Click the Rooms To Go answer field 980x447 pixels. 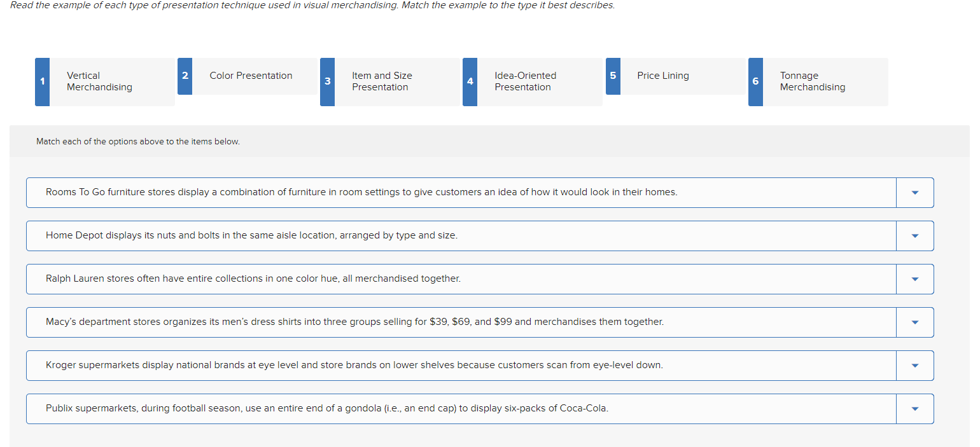[445, 192]
